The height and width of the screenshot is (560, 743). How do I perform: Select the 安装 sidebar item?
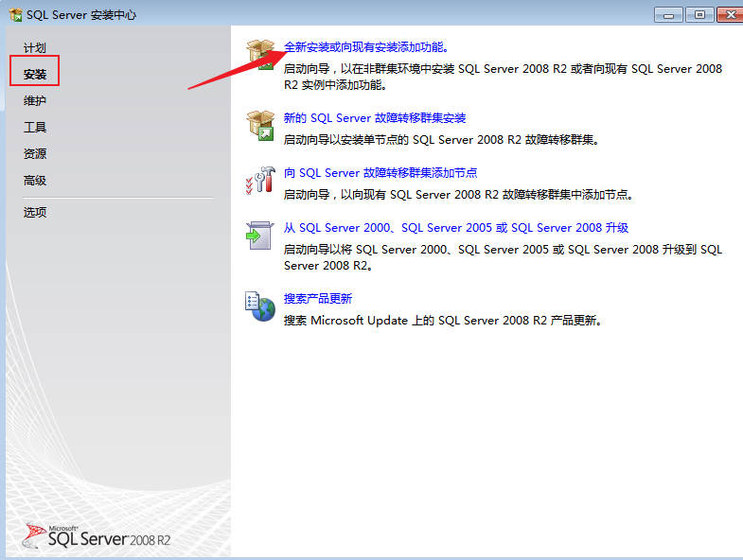[35, 74]
